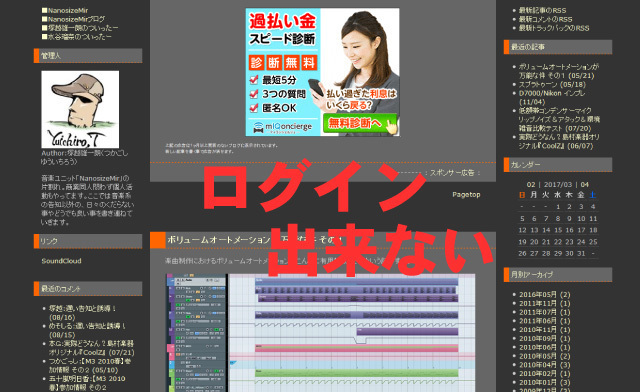The image size is (640, 392).
Task: Click the Yuichiro.T author avatar image
Action: [x=80, y=109]
